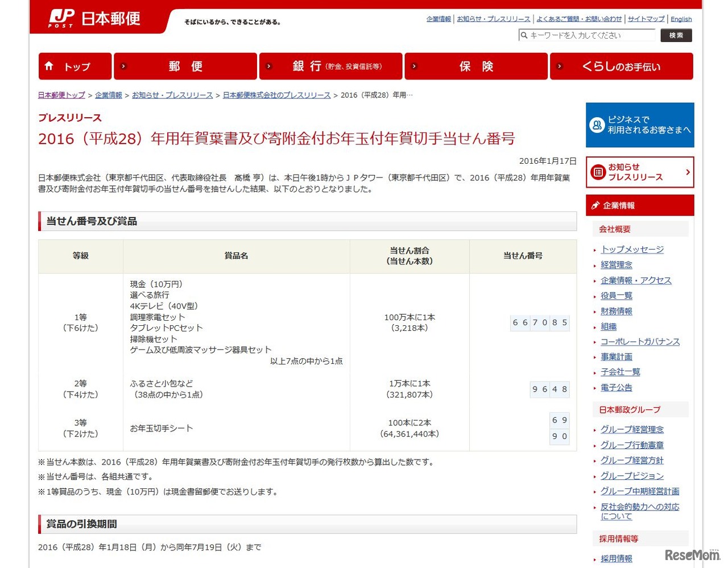Click the megaphone icon next to お知らせ プレスリリース
The image size is (728, 568).
coord(598,172)
